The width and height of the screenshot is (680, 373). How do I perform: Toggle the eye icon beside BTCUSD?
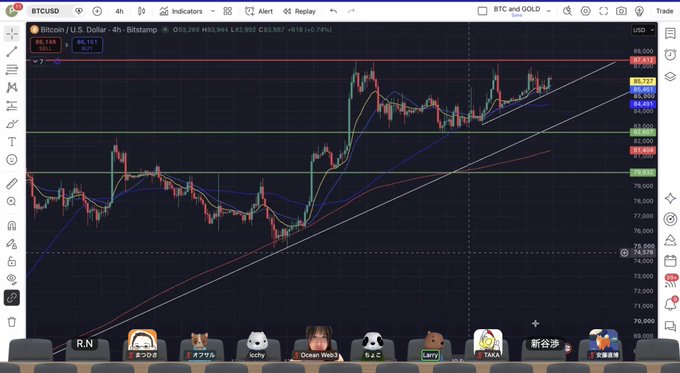[x=79, y=11]
